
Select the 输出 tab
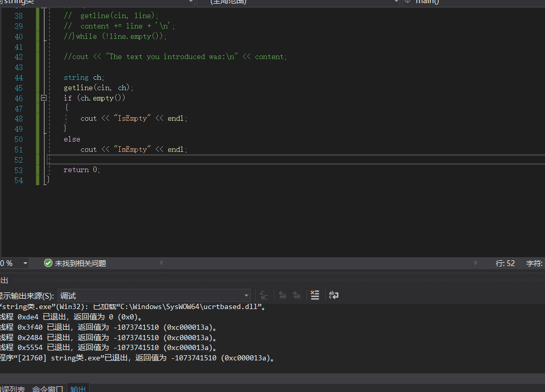click(78, 388)
